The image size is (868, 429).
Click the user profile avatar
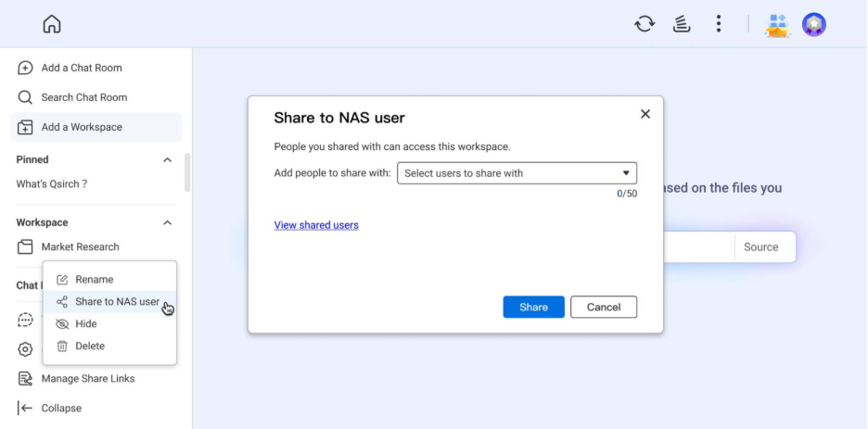tap(813, 25)
